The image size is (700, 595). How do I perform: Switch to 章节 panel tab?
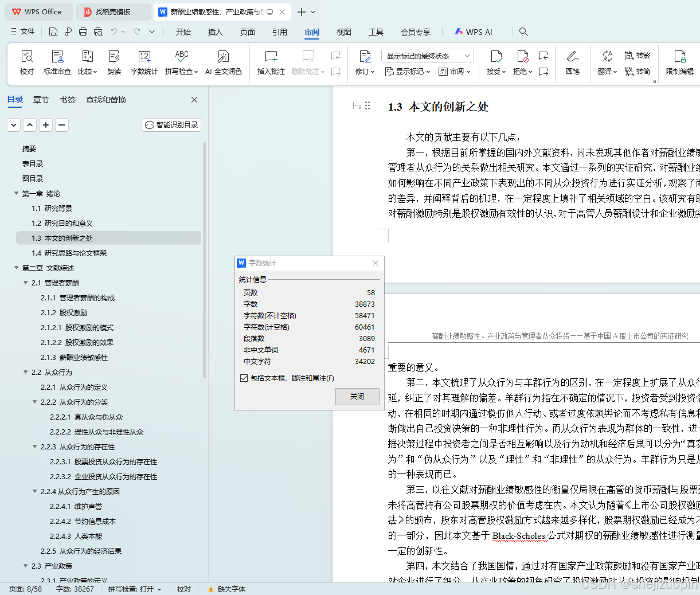tap(41, 100)
